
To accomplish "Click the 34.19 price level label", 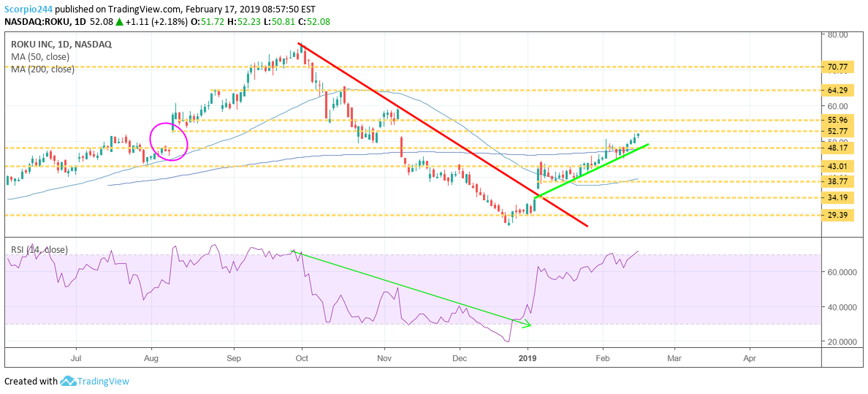I will [x=837, y=197].
